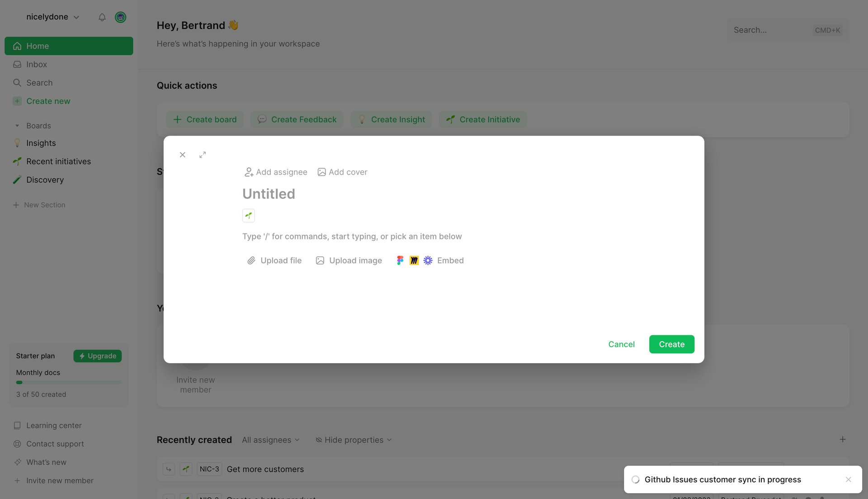Select the Miro embed icon
The image size is (868, 499).
tap(414, 260)
